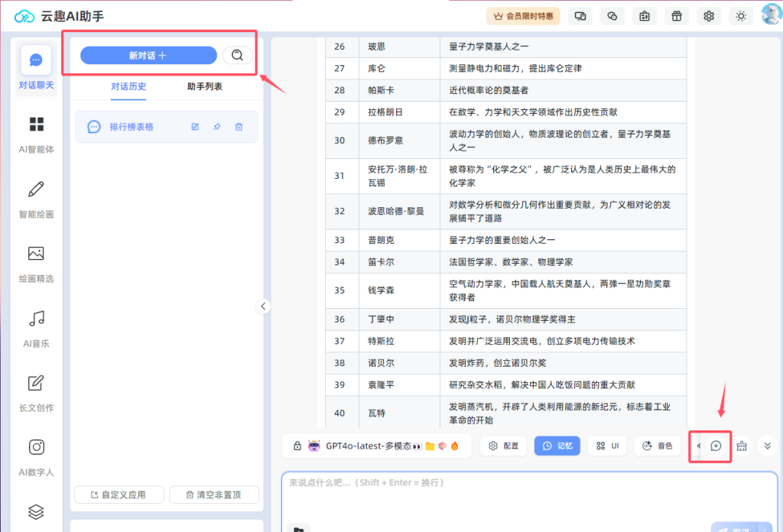Click the text 量子力学奠基人之一
The height and width of the screenshot is (532, 783).
point(489,47)
